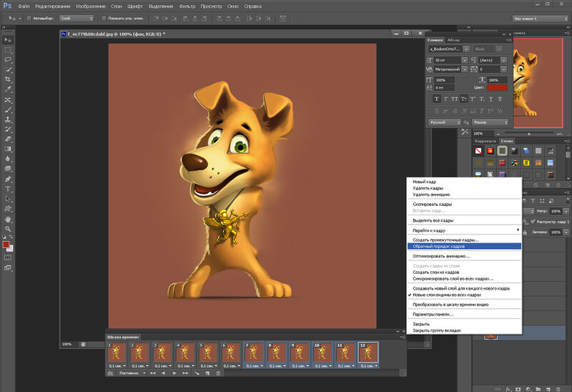The width and height of the screenshot is (572, 392).
Task: Apply faux bold in Character panel
Action: pyautogui.click(x=438, y=99)
